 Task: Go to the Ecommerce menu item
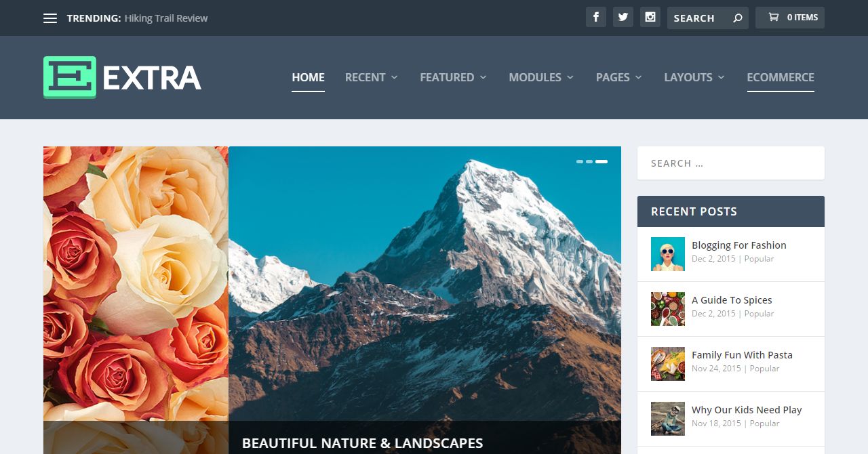[781, 77]
